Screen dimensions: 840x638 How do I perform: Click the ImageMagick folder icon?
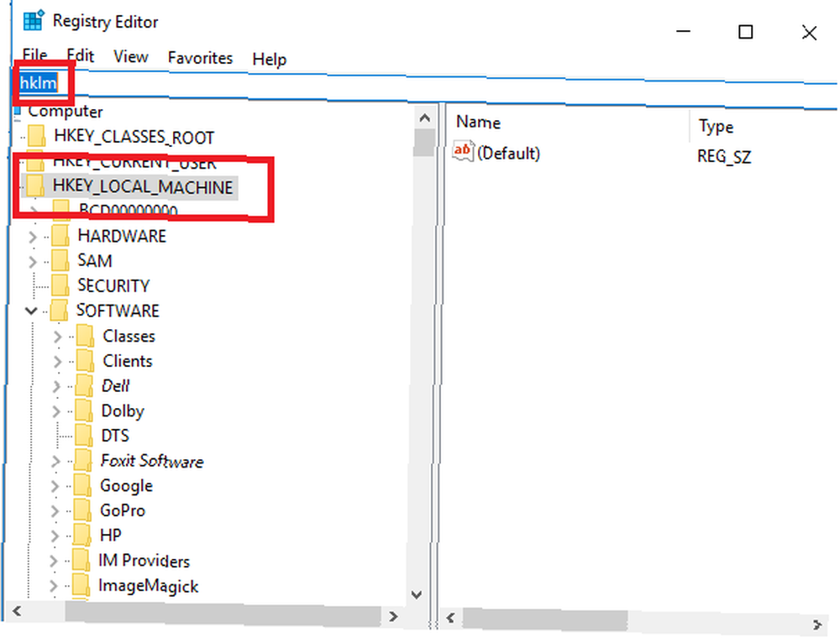point(81,585)
